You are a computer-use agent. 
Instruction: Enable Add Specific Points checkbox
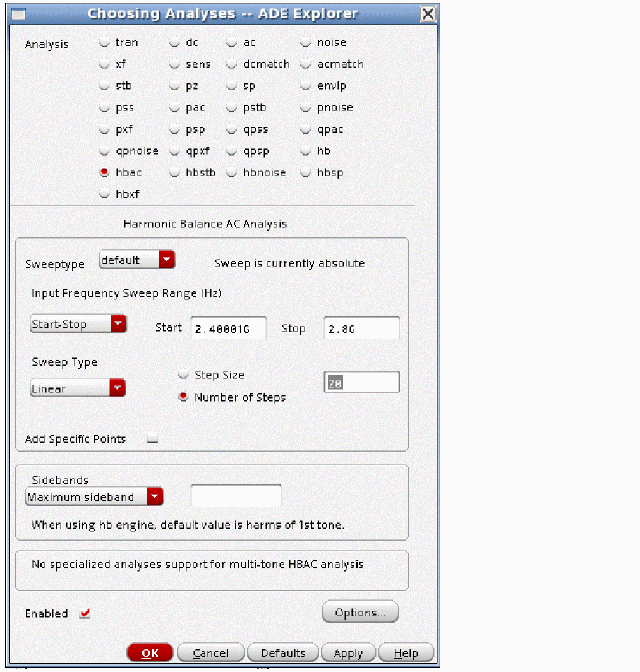point(153,438)
